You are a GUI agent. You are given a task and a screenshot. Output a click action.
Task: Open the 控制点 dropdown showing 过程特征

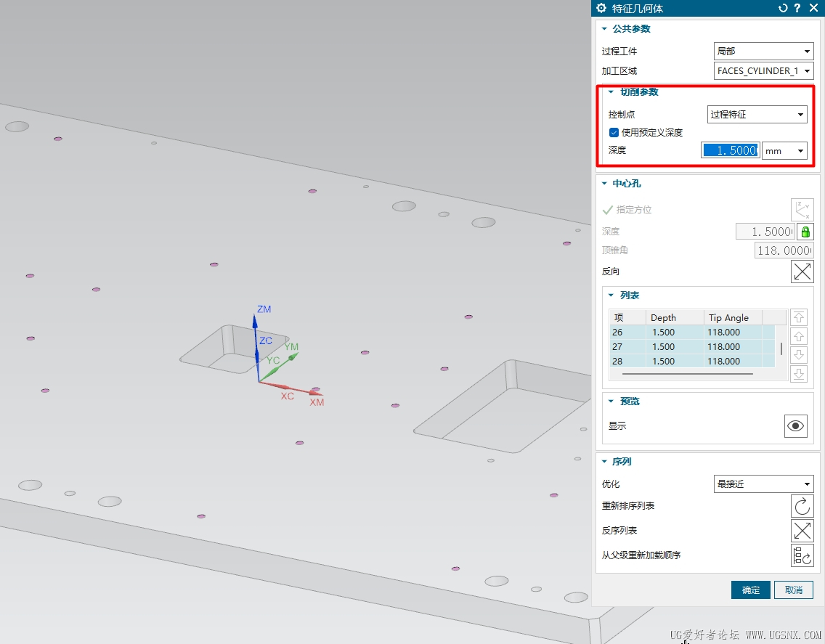(x=757, y=114)
